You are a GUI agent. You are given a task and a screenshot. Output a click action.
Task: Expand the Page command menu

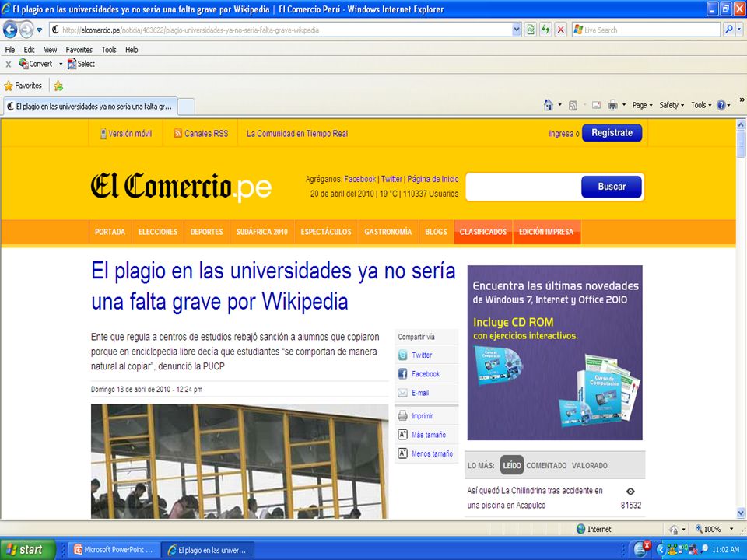point(642,105)
